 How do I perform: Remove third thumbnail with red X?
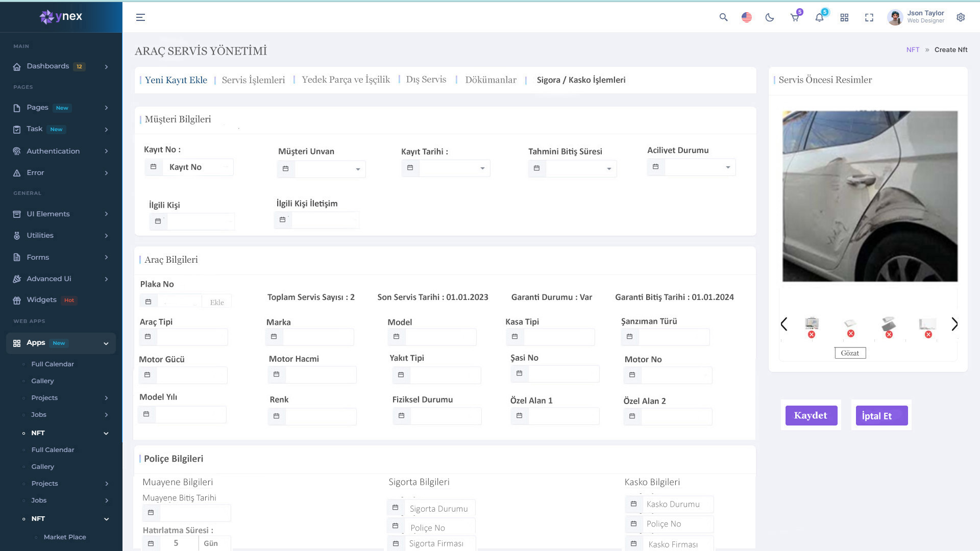coord(889,335)
